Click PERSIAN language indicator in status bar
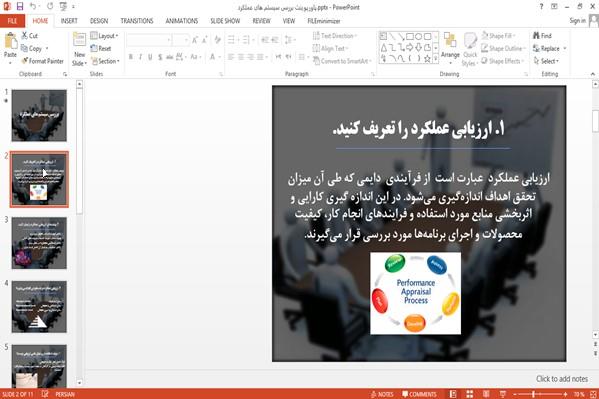The width and height of the screenshot is (599, 399). tap(65, 394)
